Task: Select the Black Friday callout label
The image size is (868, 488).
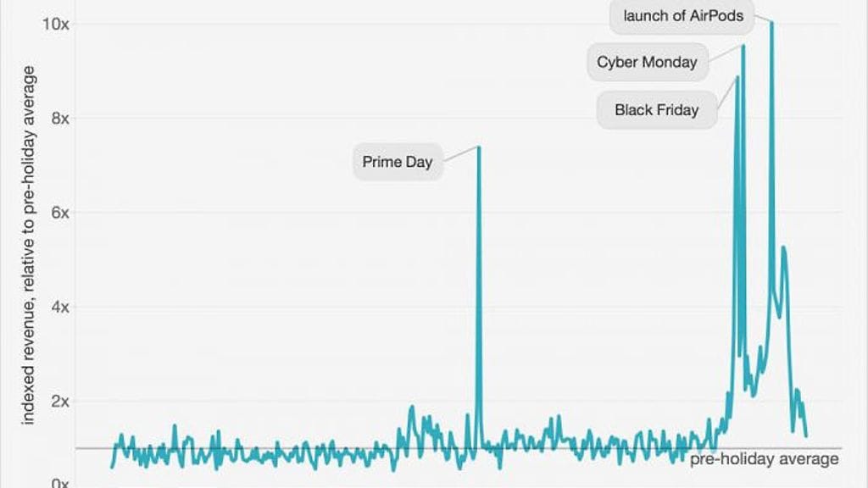Action: pos(656,110)
